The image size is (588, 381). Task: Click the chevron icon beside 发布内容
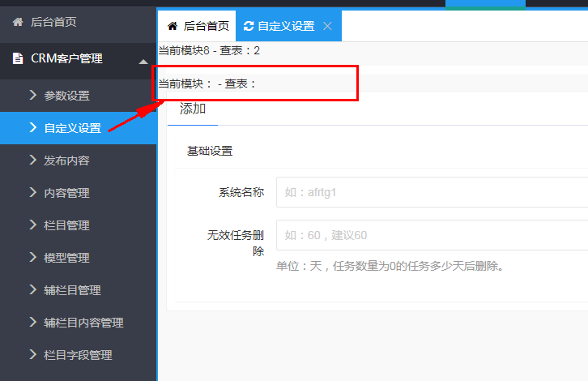point(33,160)
